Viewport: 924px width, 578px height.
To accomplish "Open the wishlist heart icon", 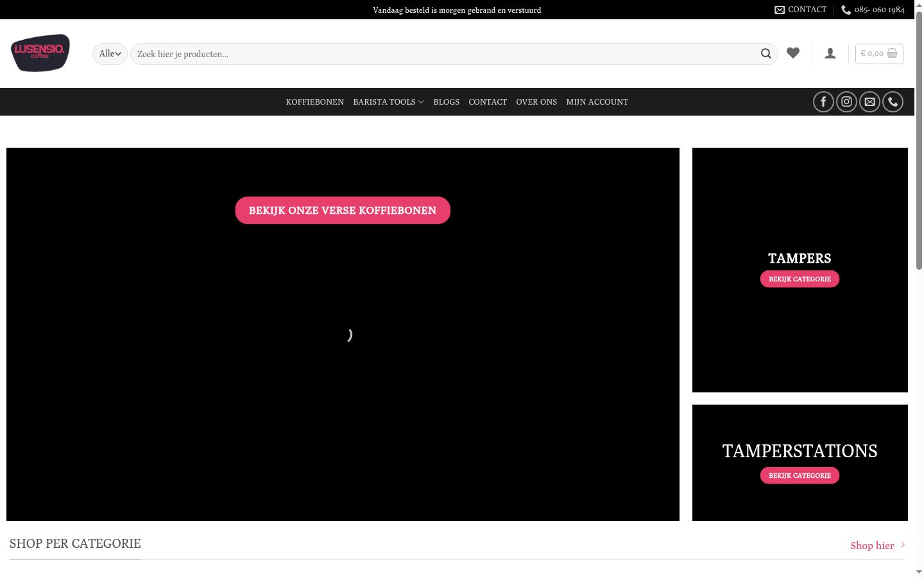I will 793,53.
